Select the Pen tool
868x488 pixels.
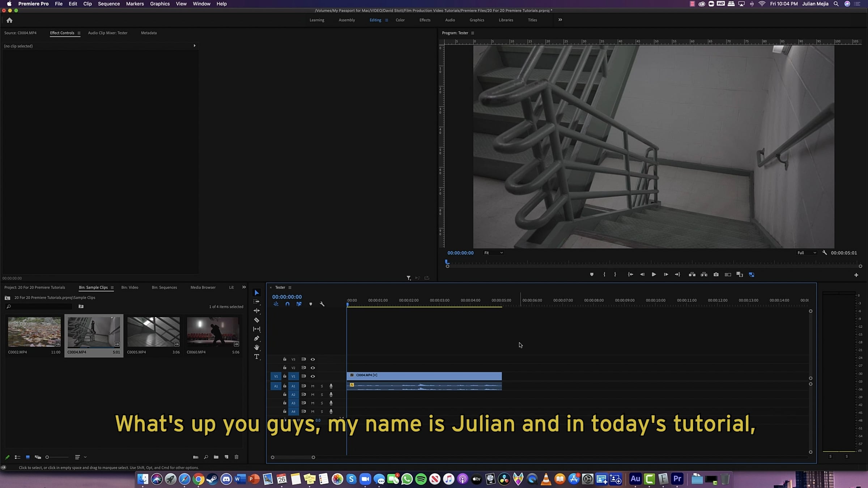256,338
